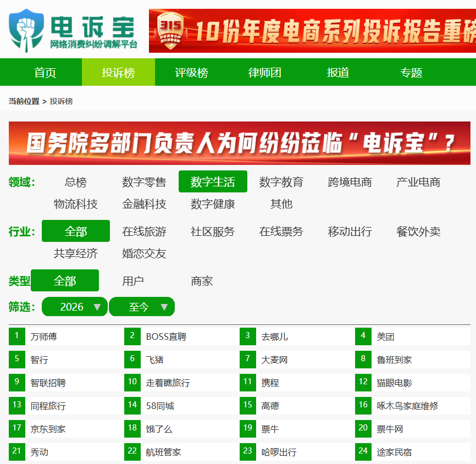The height and width of the screenshot is (464, 476).
Task: Open 航班管家 ranked number 22
Action: pyautogui.click(x=163, y=452)
